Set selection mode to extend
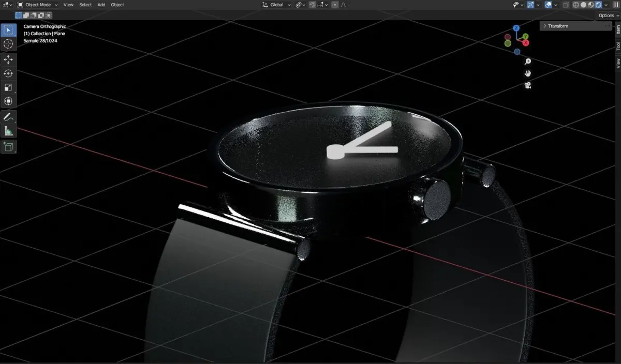This screenshot has width=621, height=364. click(x=26, y=16)
